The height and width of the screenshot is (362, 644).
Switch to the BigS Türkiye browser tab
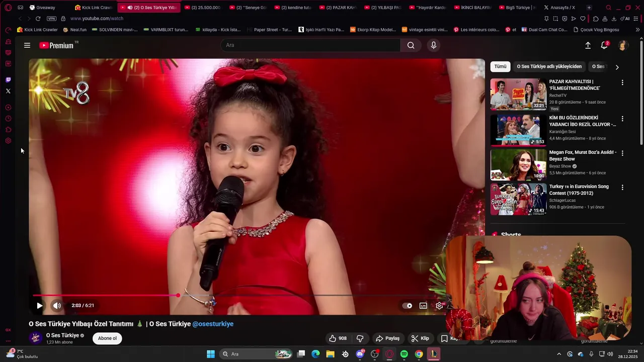pyautogui.click(x=517, y=8)
